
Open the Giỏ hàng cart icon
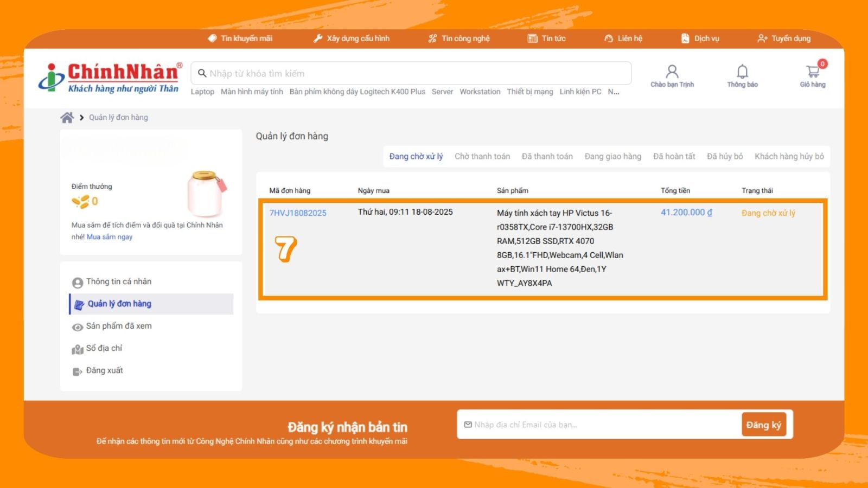[813, 71]
